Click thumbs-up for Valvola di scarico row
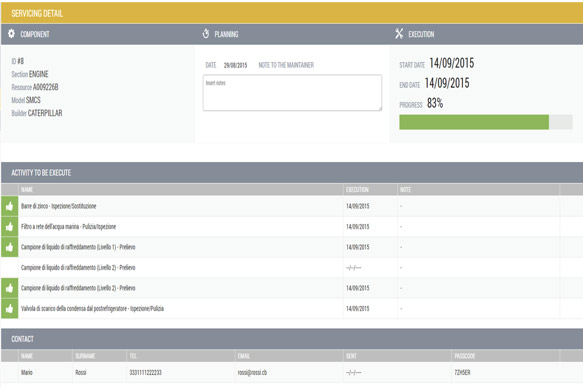583x388 pixels. pos(10,308)
